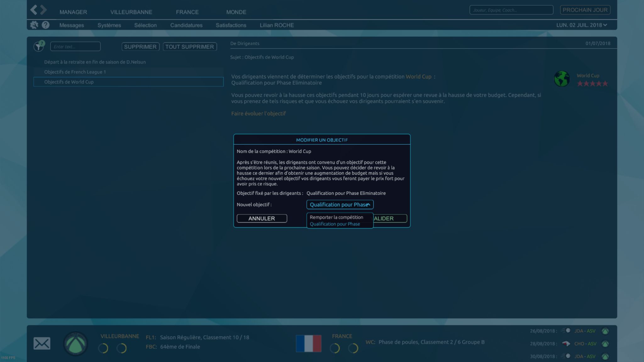
Task: Open the MANAGER menu
Action: (73, 12)
